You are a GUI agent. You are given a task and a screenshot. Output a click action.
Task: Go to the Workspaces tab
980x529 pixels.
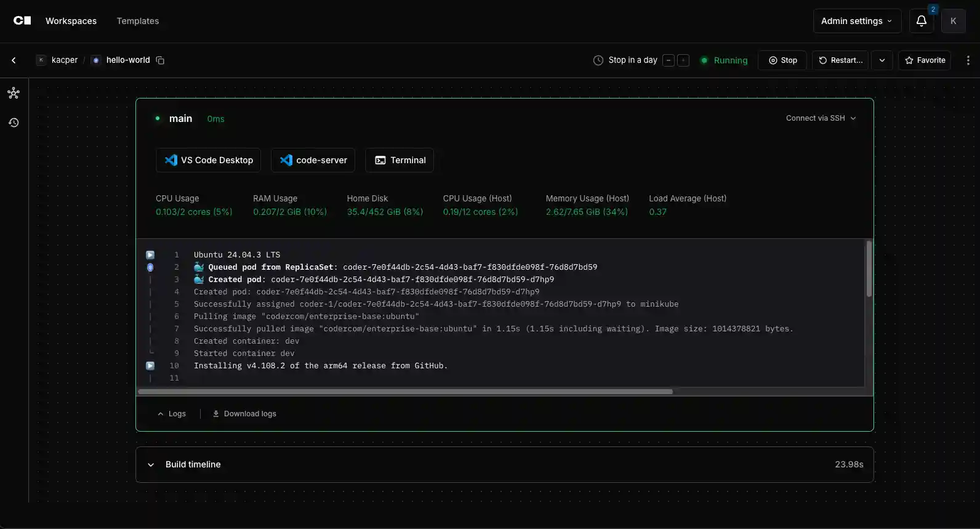click(71, 21)
